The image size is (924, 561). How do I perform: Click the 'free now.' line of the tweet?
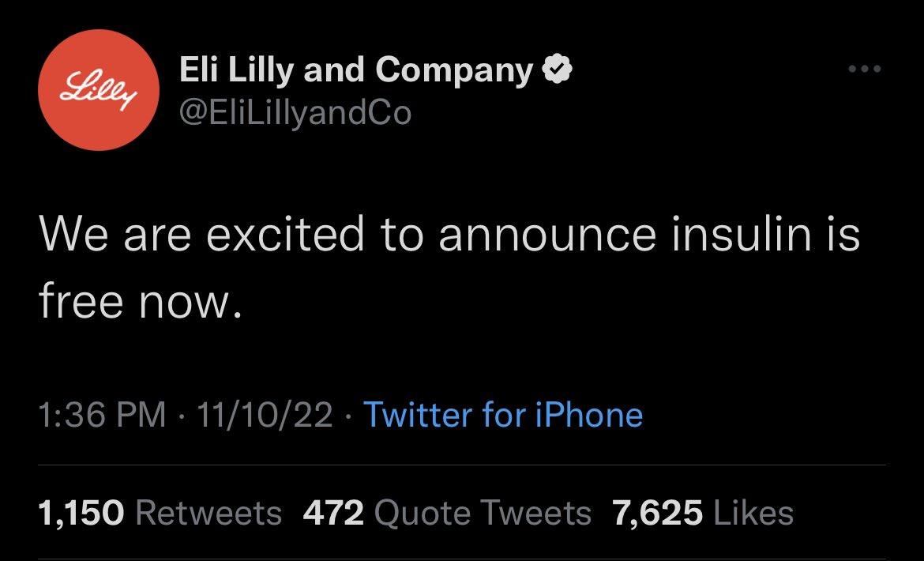pos(138,302)
